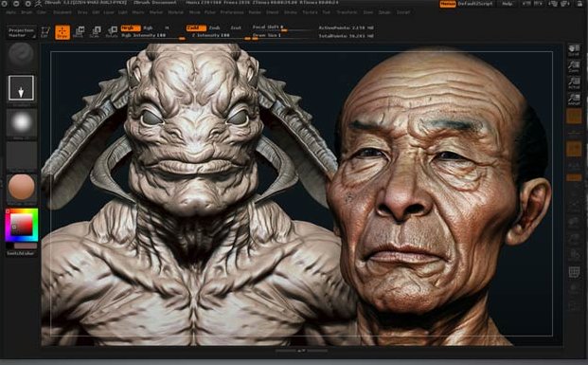Open the alpha selector with white glow

[22, 122]
